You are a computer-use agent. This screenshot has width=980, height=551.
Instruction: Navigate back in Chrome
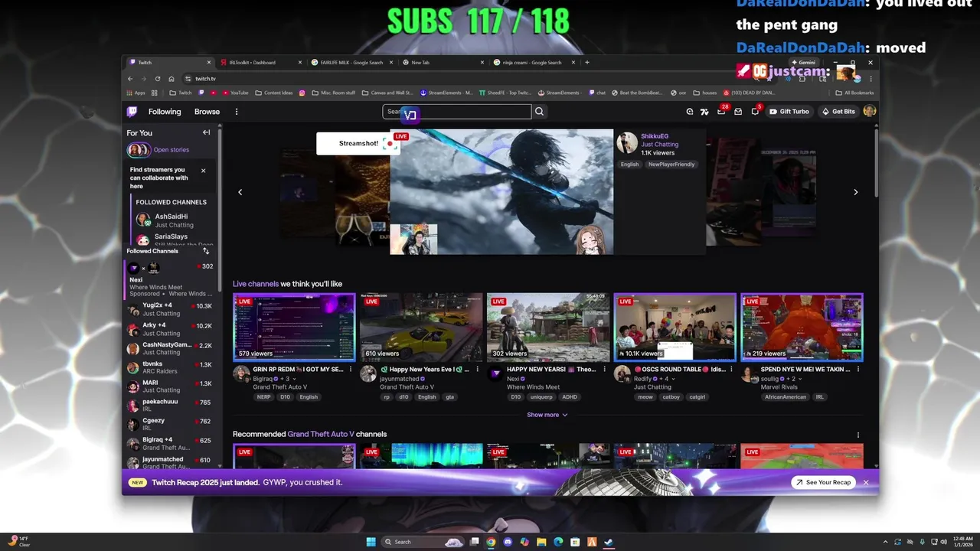[130, 79]
